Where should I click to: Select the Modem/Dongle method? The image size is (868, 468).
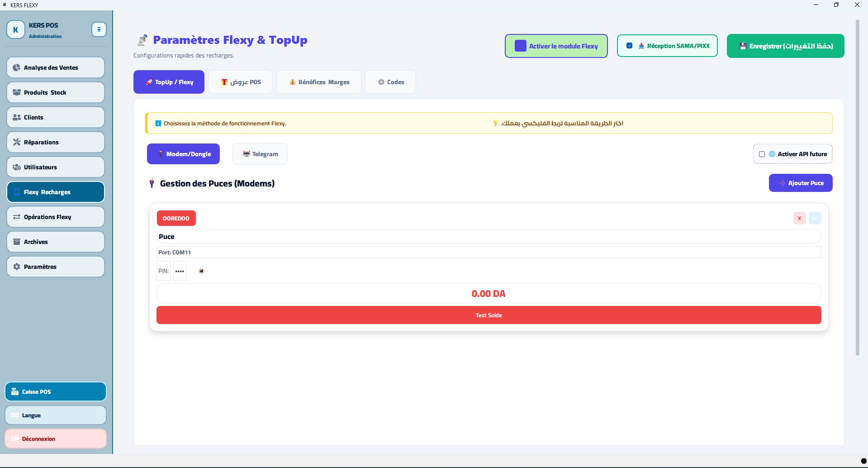[183, 154]
